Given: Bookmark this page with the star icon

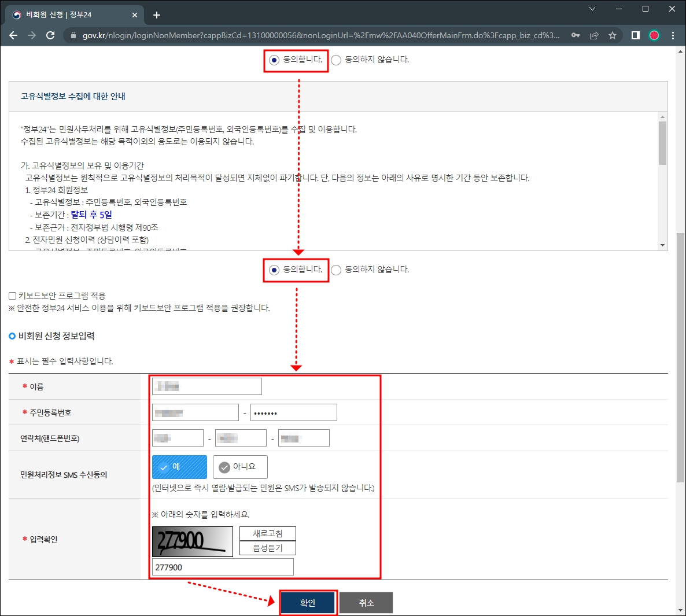Looking at the screenshot, I should coord(613,35).
